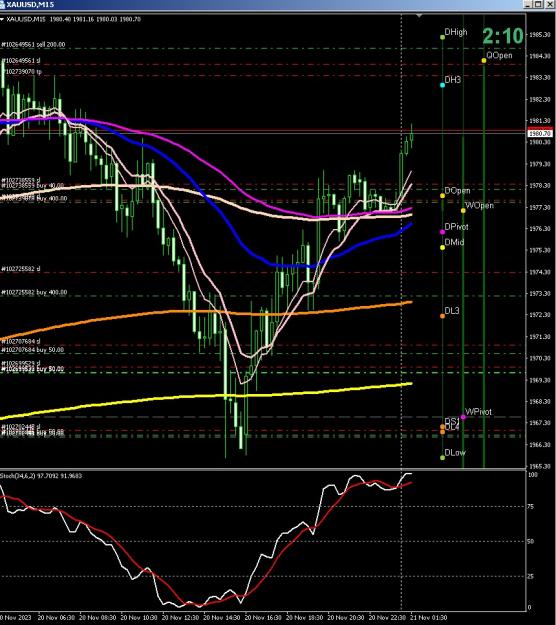Select the WPivot level label

[478, 412]
